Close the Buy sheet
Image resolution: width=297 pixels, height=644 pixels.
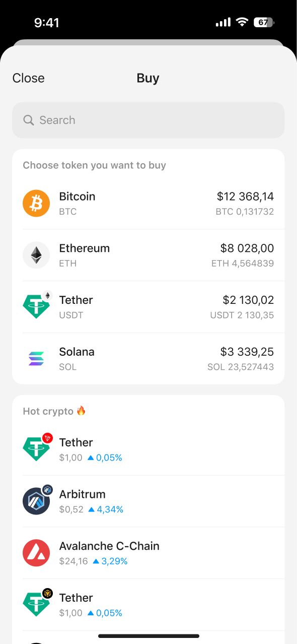pyautogui.click(x=28, y=78)
